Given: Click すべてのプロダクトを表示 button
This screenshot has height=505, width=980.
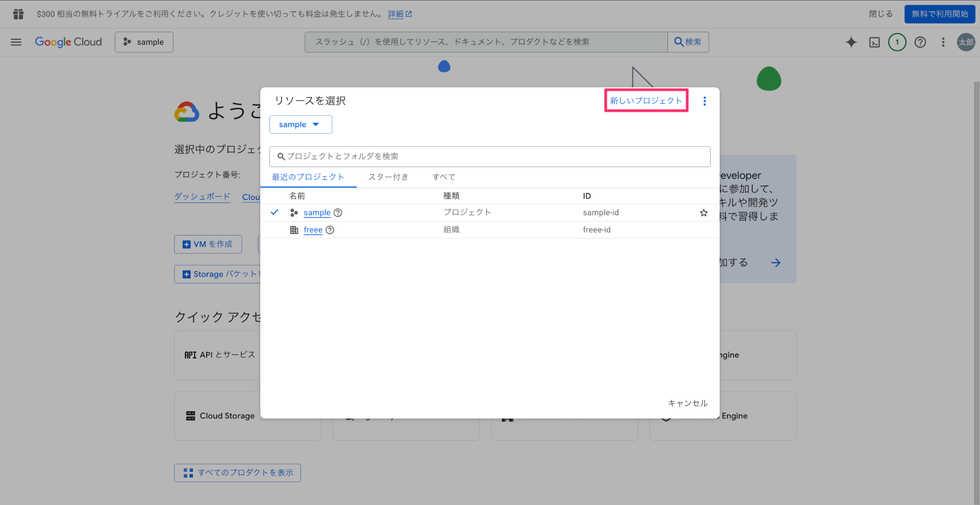Looking at the screenshot, I should pyautogui.click(x=237, y=472).
